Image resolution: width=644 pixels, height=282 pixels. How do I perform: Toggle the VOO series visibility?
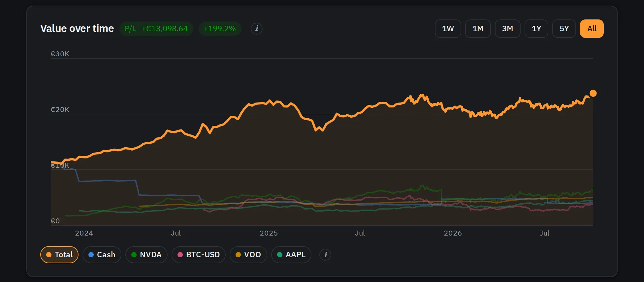[248, 255]
